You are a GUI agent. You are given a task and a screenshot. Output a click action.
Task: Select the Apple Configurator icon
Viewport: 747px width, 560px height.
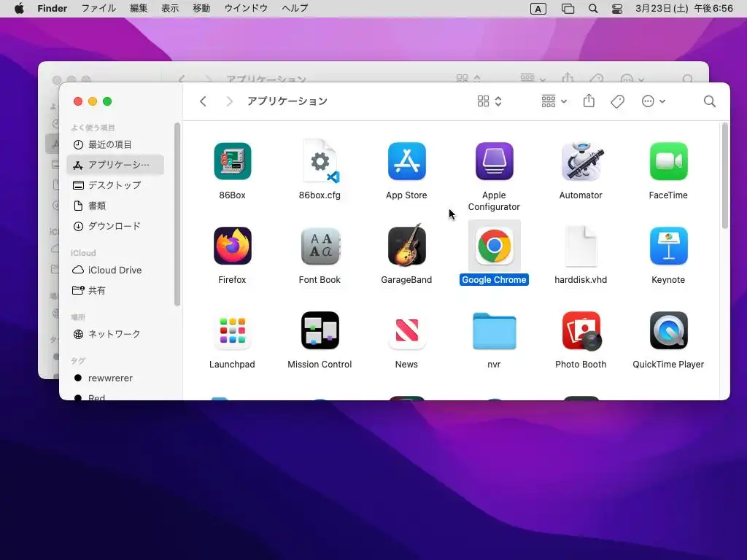pos(494,161)
